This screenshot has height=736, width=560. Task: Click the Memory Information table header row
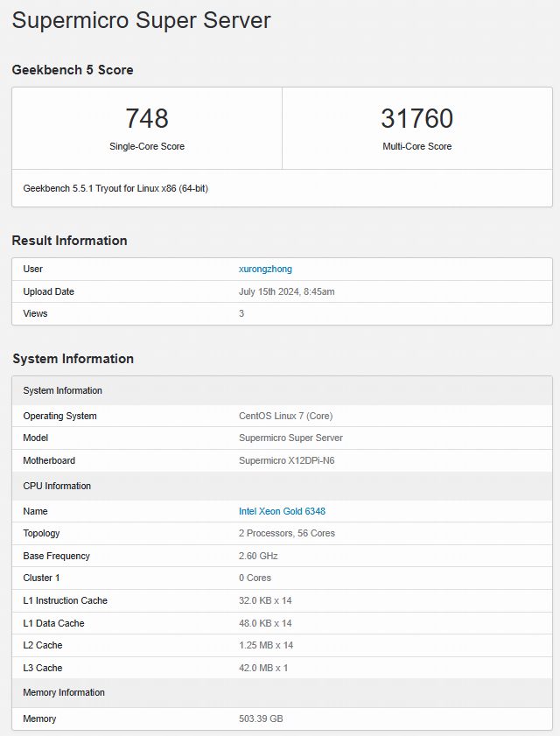click(x=64, y=692)
